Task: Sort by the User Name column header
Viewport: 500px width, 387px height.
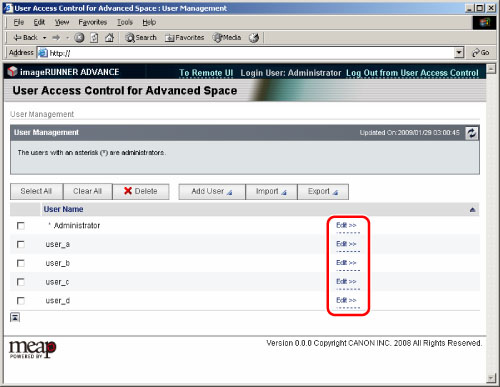Action: tap(63, 209)
